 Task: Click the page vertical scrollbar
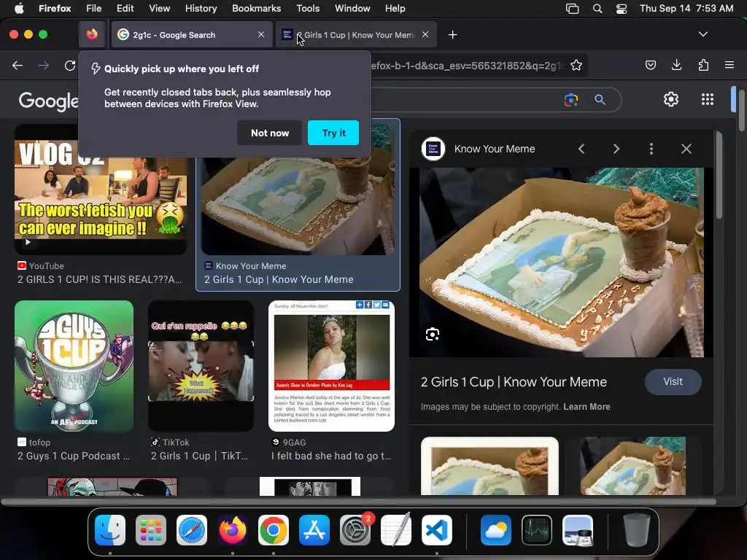[x=741, y=109]
